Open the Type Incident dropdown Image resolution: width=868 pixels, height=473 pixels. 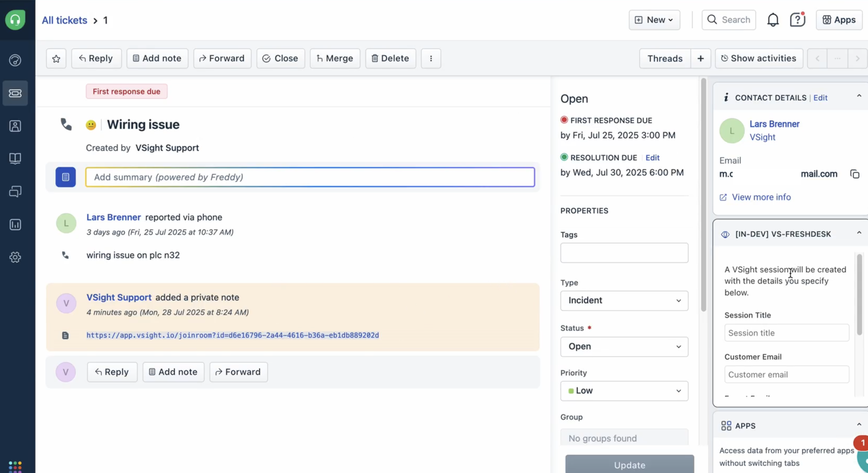(624, 301)
